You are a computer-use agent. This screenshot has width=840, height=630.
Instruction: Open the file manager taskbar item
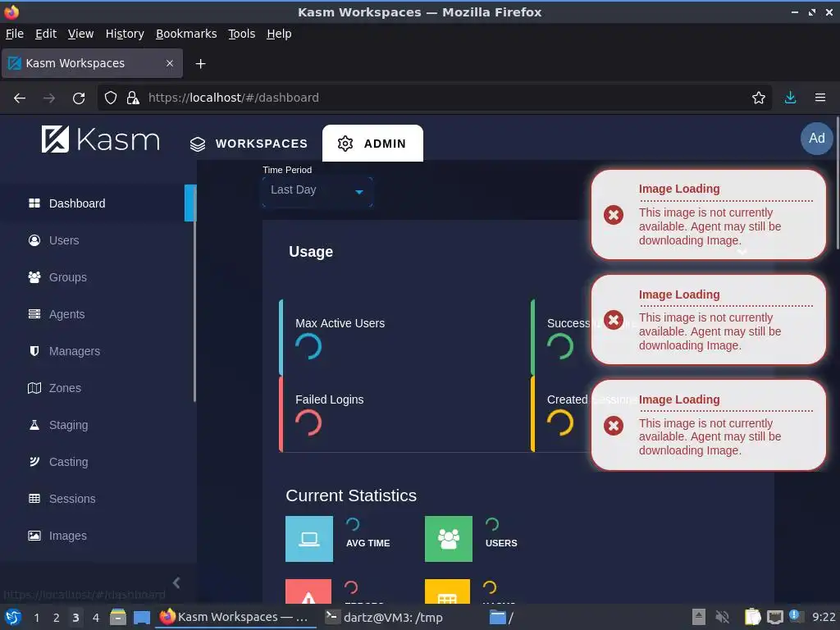click(x=501, y=618)
